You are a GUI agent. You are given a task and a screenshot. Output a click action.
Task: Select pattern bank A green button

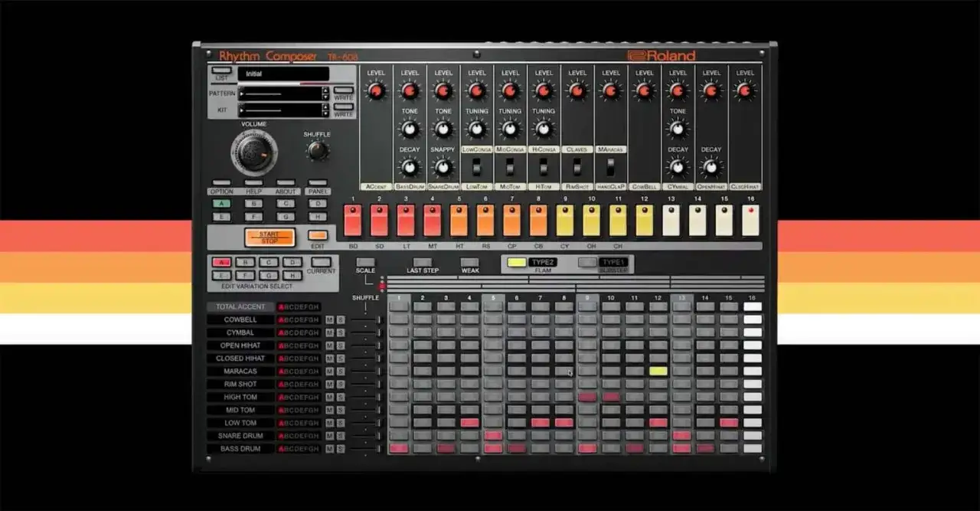[221, 204]
